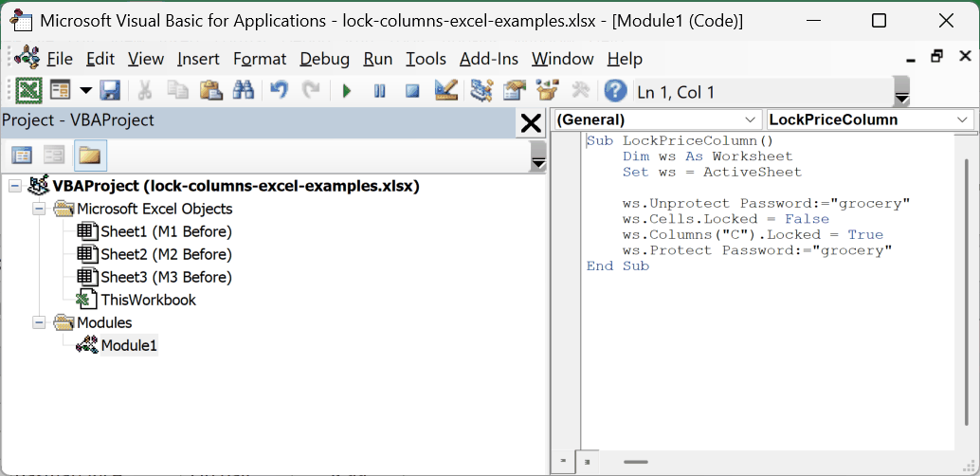Select Module1 in the project tree
Viewport: 980px width, 476px height.
(129, 344)
